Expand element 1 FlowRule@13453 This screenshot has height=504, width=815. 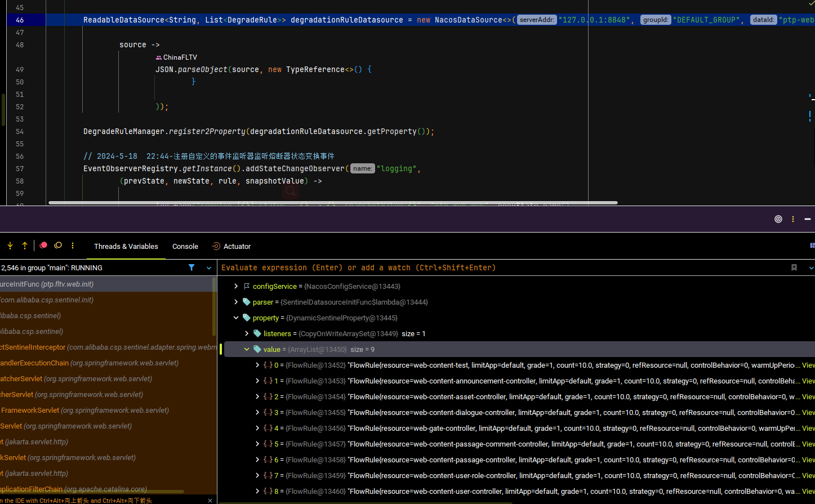257,381
